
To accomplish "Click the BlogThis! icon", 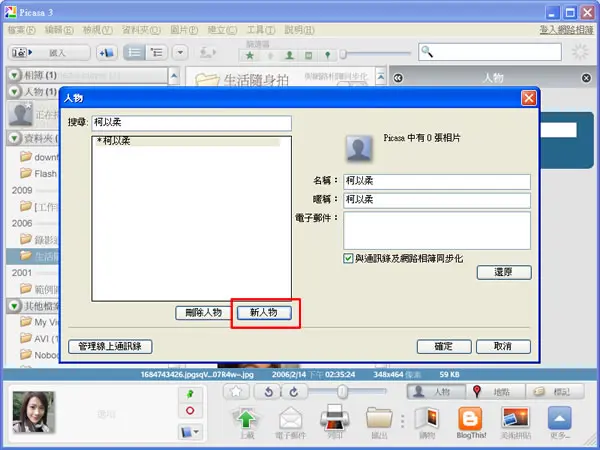I will [x=471, y=419].
